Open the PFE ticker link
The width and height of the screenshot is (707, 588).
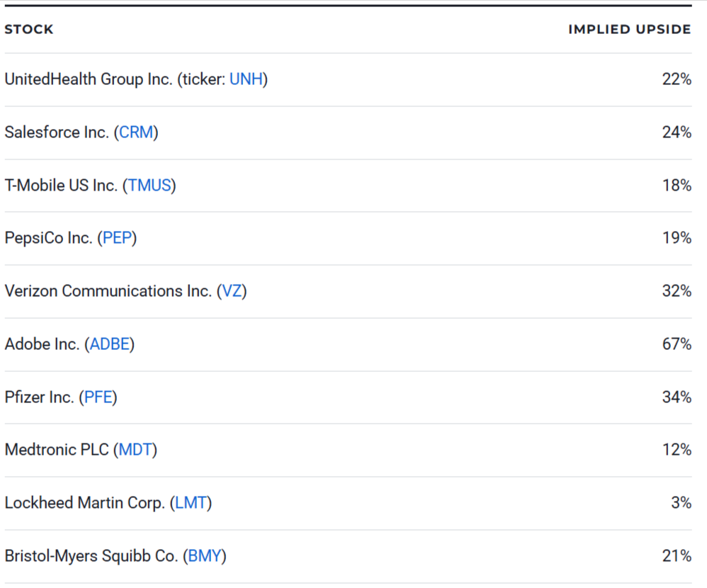point(98,397)
